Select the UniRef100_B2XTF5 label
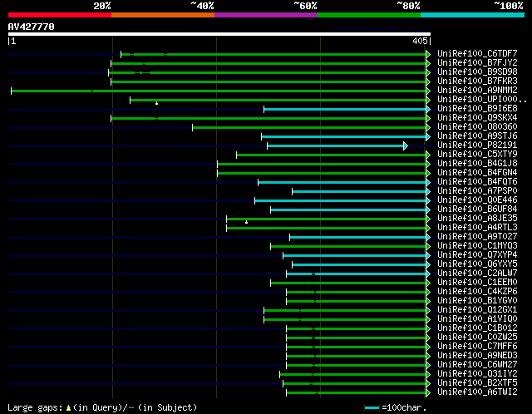This screenshot has width=532, height=414. (477, 383)
